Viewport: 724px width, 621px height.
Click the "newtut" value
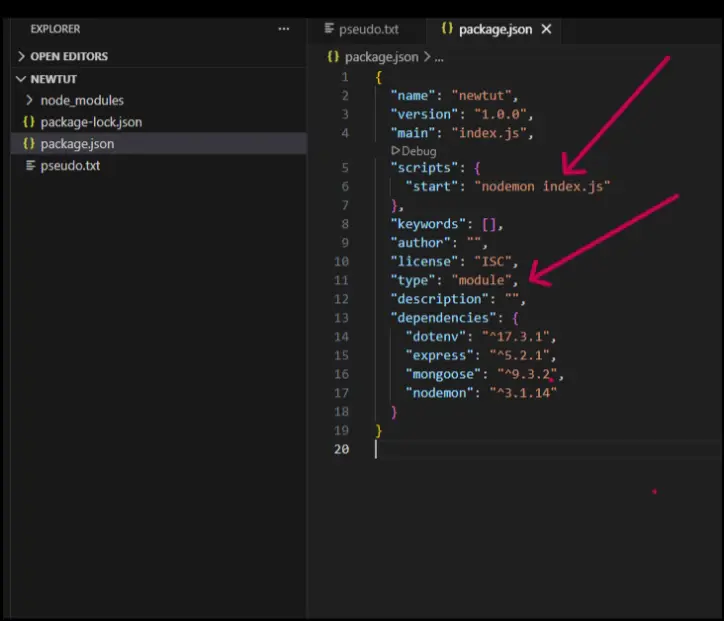(x=482, y=96)
